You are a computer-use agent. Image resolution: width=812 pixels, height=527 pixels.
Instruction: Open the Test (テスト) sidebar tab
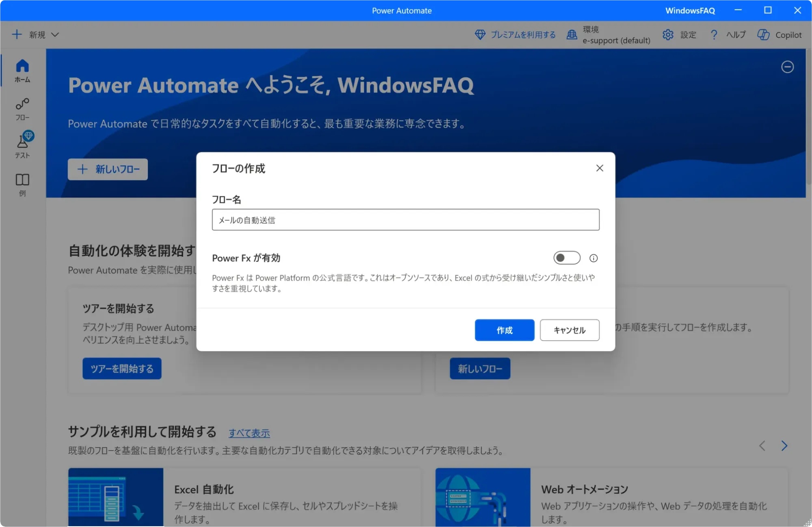(x=22, y=145)
